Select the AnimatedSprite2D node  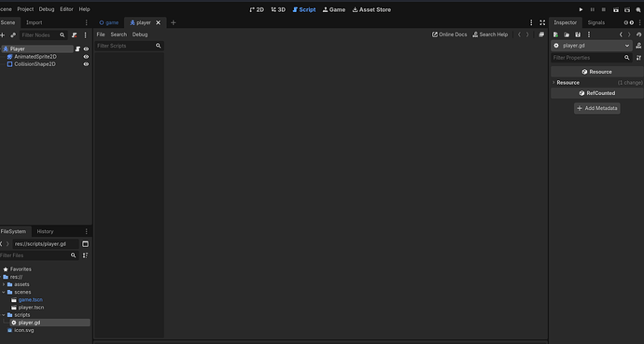[35, 57]
